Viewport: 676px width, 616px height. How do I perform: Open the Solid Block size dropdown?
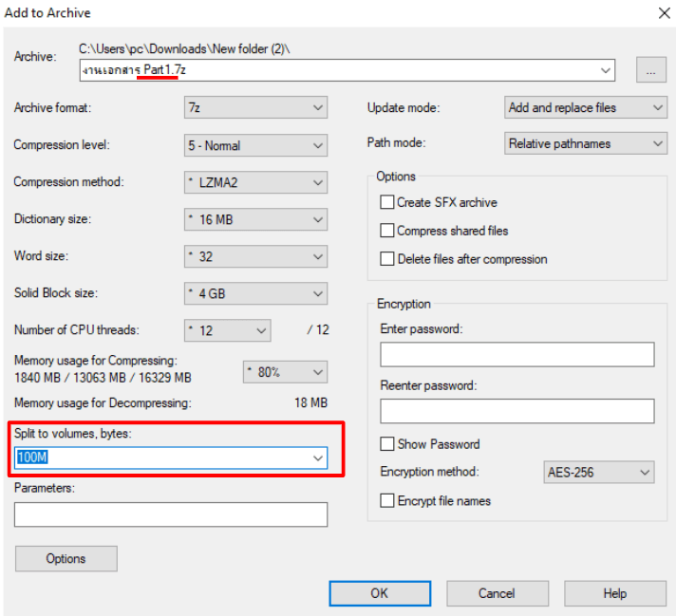tap(255, 293)
